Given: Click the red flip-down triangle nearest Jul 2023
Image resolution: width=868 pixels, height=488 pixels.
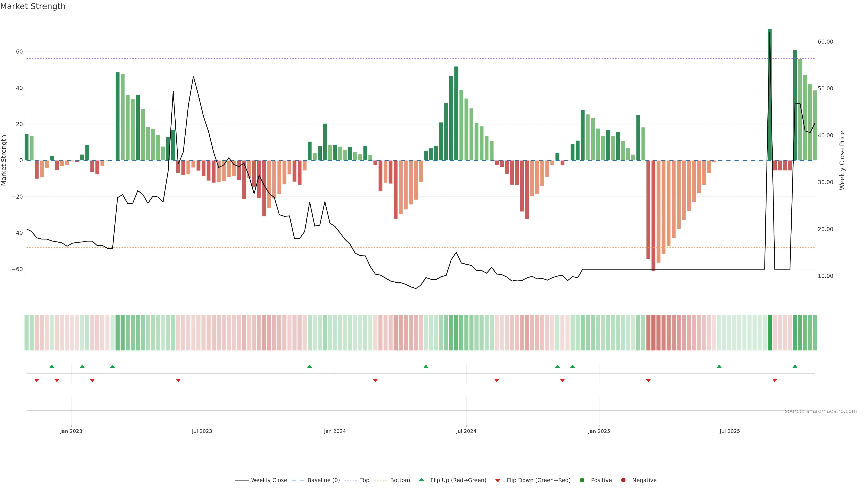Looking at the screenshot, I should 178,380.
